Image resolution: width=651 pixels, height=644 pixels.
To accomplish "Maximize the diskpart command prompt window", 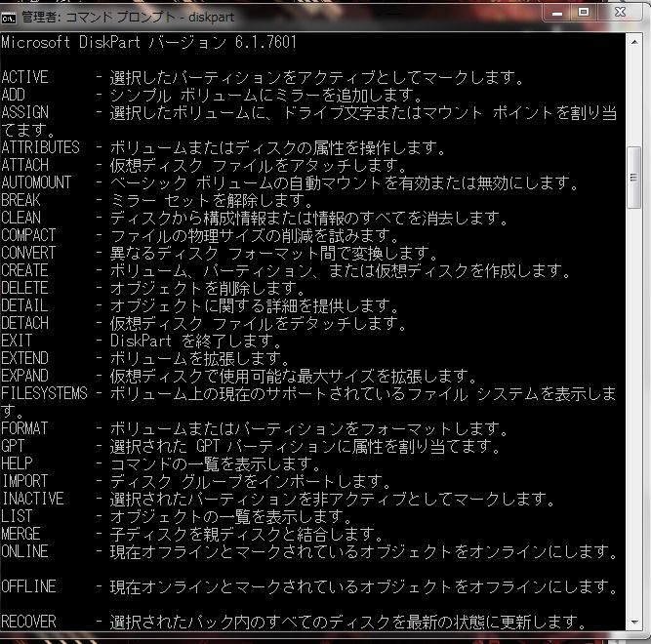I will 584,13.
